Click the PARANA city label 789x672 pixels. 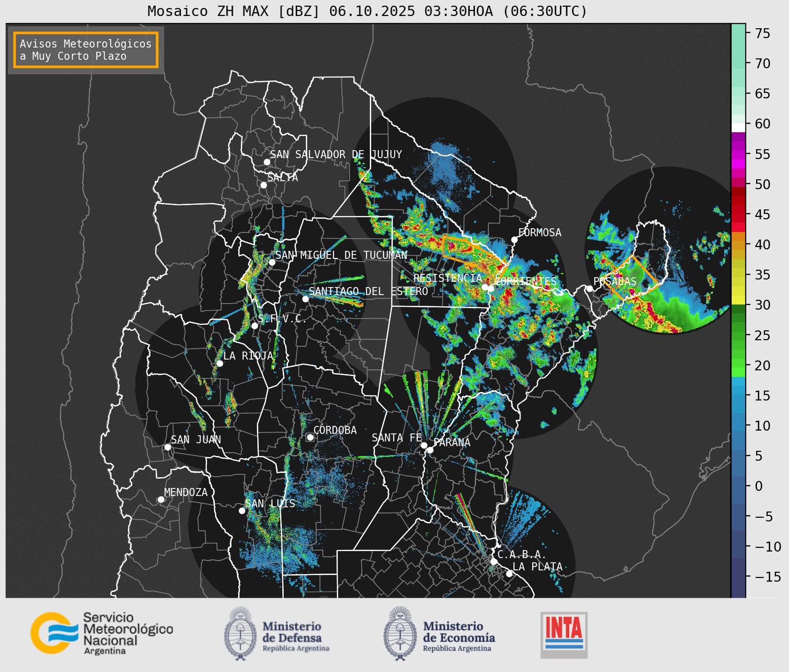452,442
